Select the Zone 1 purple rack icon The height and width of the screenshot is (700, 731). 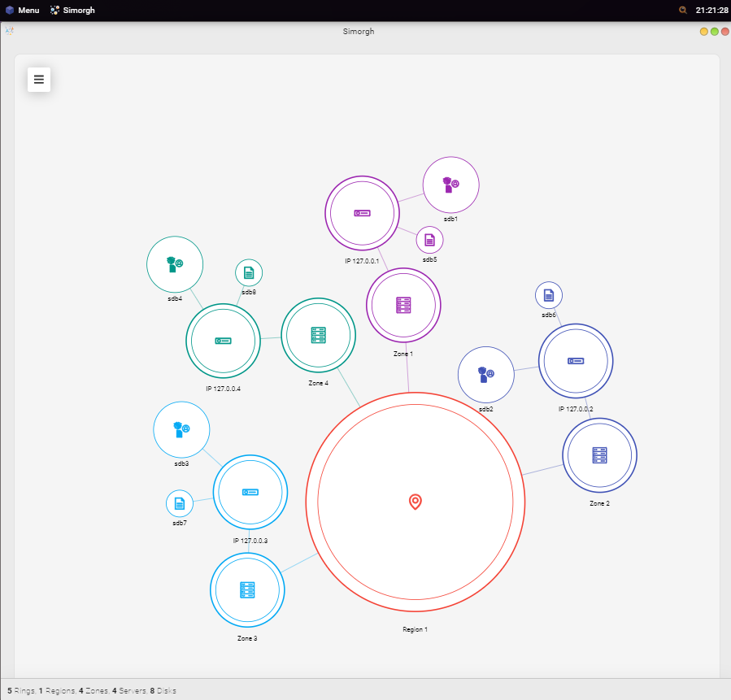coord(403,306)
